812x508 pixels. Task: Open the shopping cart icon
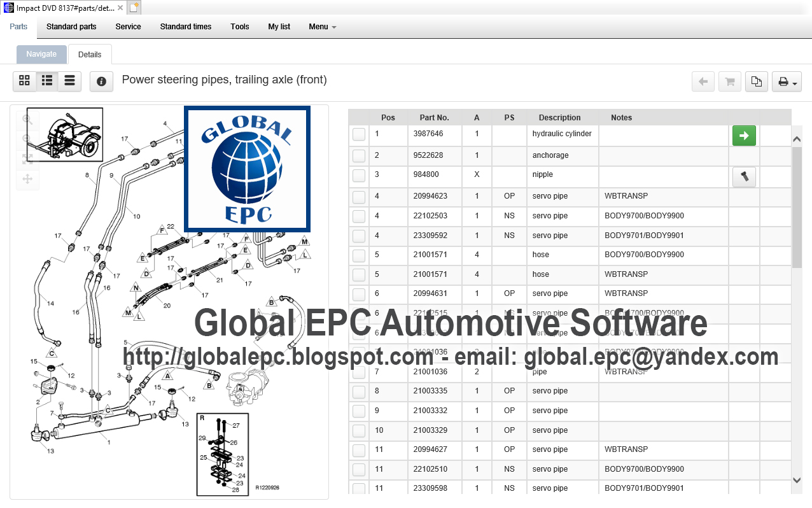[730, 81]
